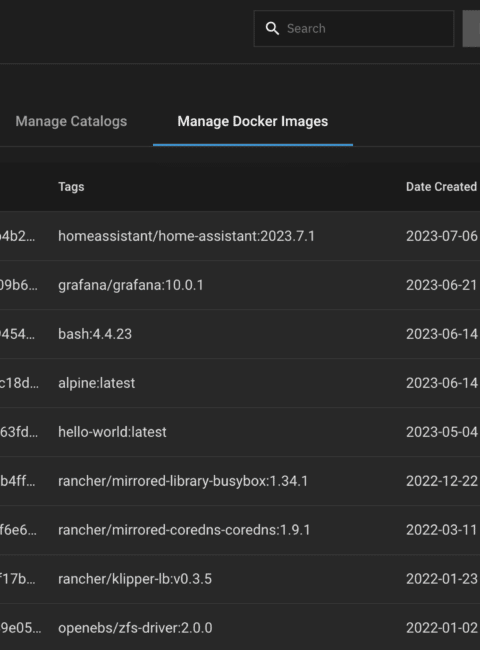Sort by Date Created column header
This screenshot has width=480, height=650.
[x=441, y=187]
